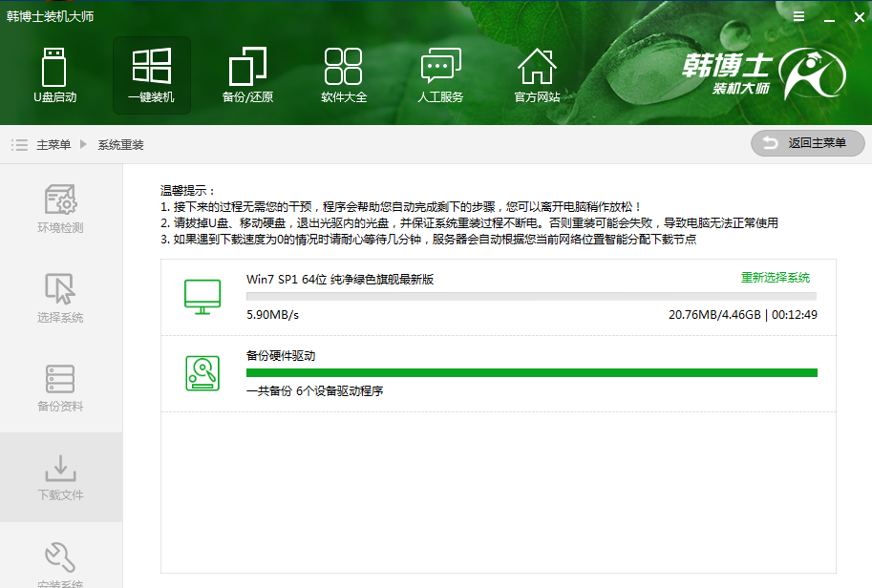Select 系统重装 breadcrumb item
This screenshot has width=872, height=588.
point(119,144)
